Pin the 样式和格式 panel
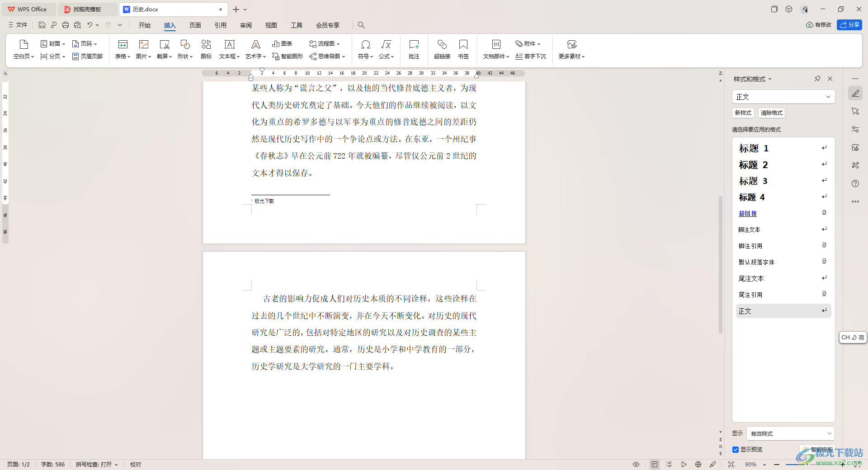The image size is (868, 470). pyautogui.click(x=817, y=79)
